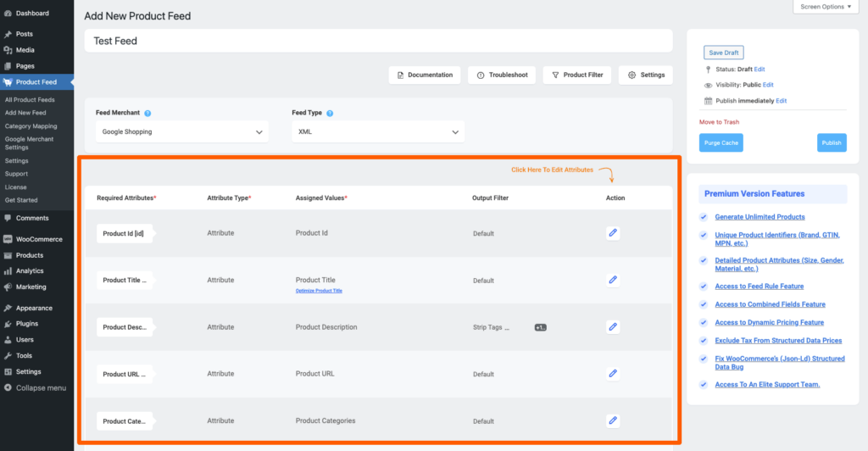Click the Troubleshoot button

(x=502, y=75)
